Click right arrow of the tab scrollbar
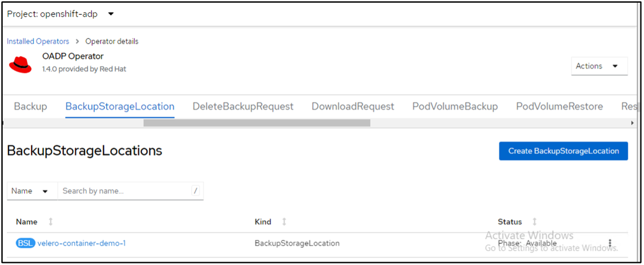644x265 pixels. [x=632, y=123]
